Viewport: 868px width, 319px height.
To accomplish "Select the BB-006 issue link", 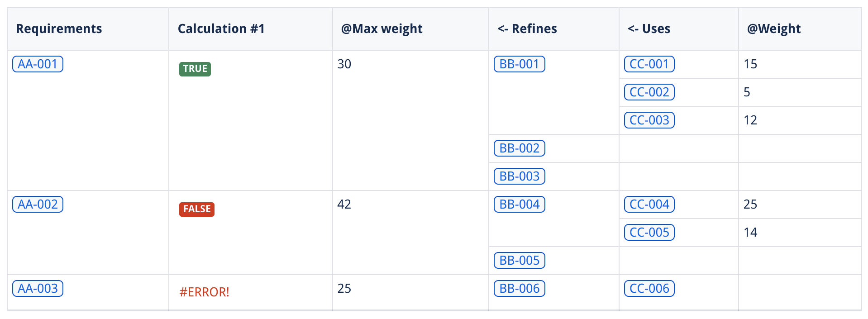I will click(x=519, y=289).
